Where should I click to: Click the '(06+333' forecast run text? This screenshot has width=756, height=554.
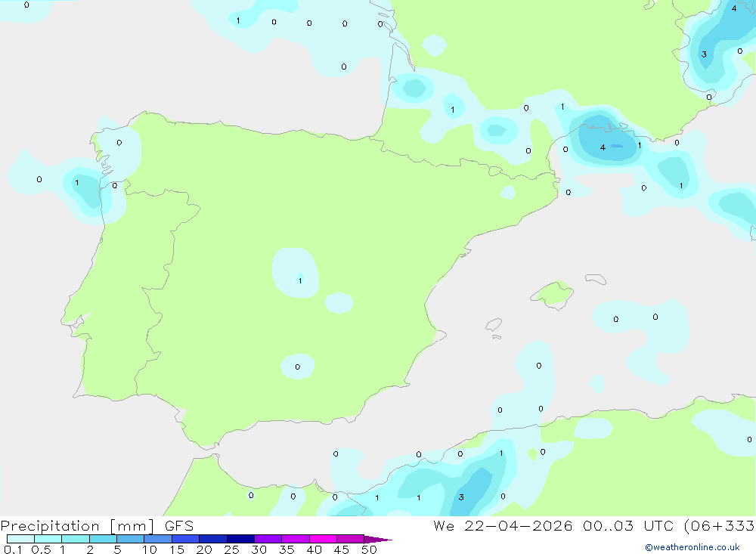tap(719, 525)
